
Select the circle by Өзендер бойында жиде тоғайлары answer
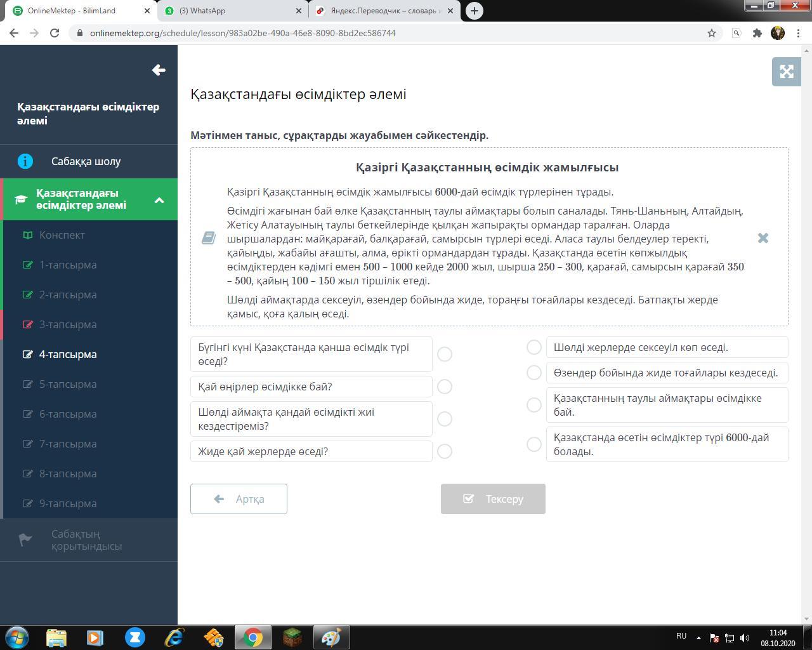coord(534,373)
